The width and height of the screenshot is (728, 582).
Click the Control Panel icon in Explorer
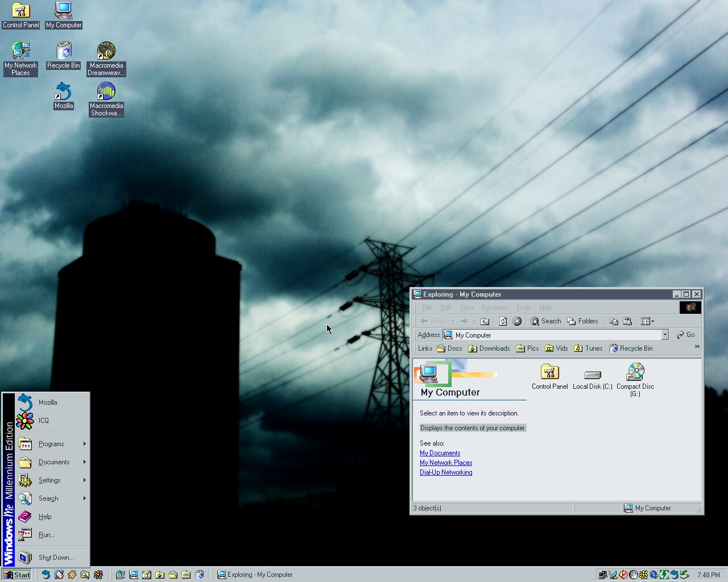pos(549,373)
